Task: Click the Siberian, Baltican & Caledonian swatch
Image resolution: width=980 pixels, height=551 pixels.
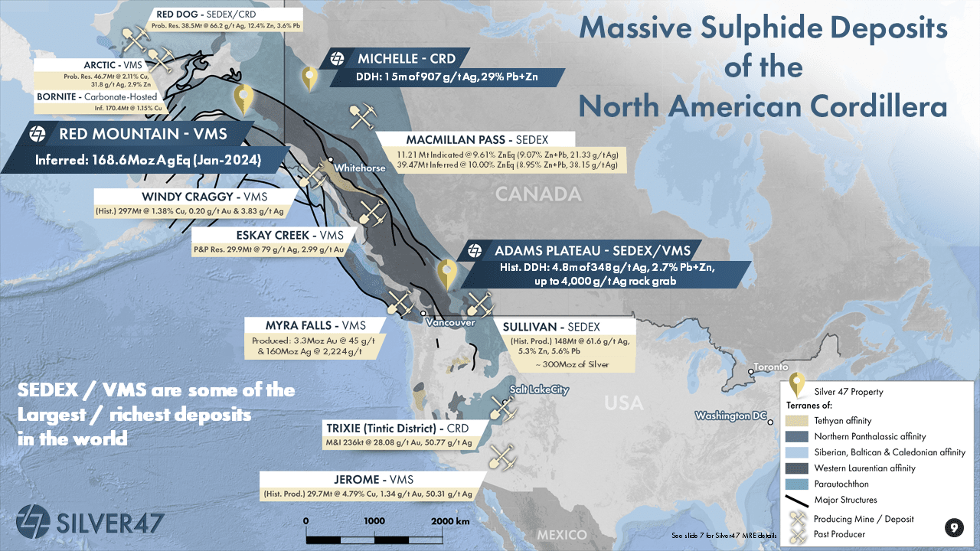Action: [x=797, y=452]
